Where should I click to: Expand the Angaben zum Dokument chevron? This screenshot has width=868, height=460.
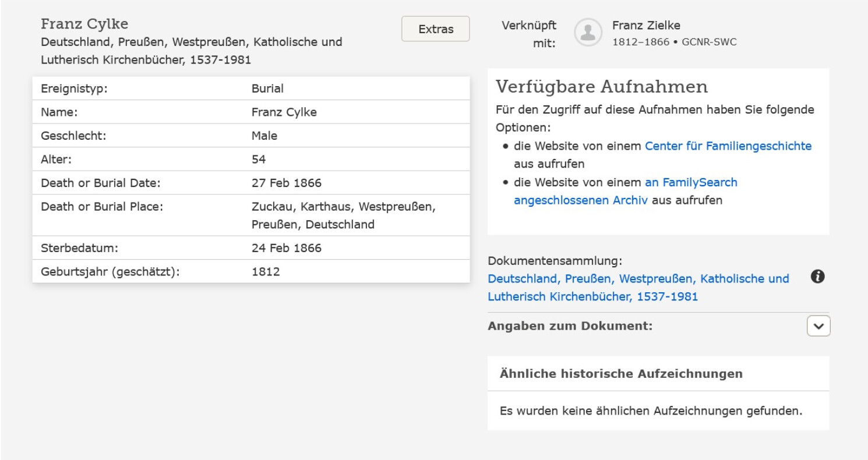click(818, 326)
